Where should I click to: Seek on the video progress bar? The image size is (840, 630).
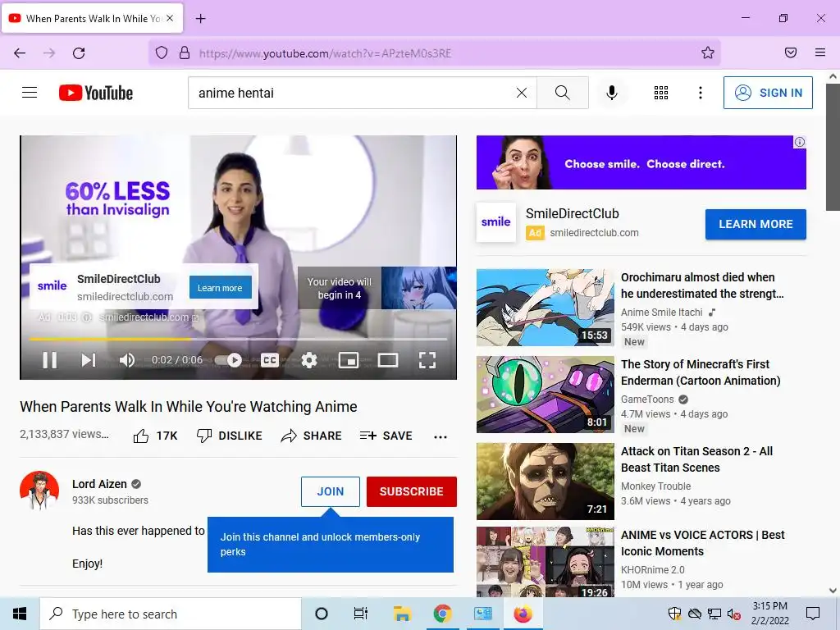pos(238,339)
